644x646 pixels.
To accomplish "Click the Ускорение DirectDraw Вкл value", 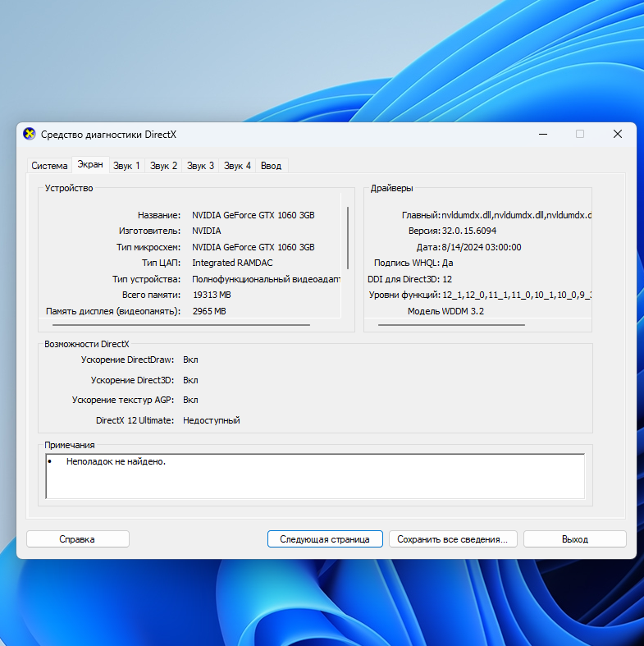I will click(x=190, y=360).
